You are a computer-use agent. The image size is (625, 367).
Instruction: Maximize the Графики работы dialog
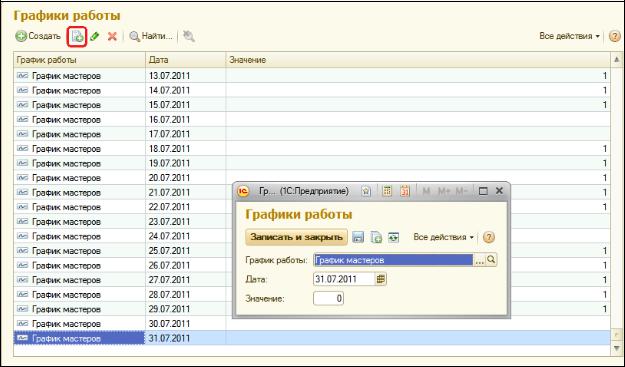point(483,191)
